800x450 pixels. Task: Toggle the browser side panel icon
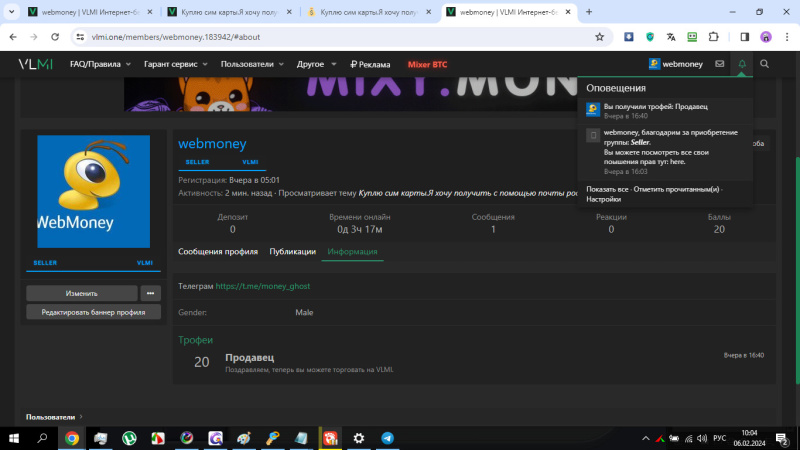click(x=744, y=37)
